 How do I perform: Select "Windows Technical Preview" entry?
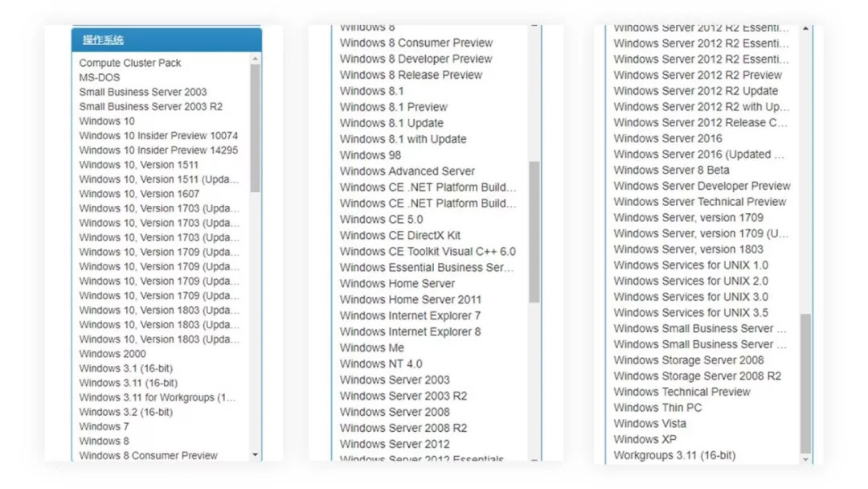682,392
